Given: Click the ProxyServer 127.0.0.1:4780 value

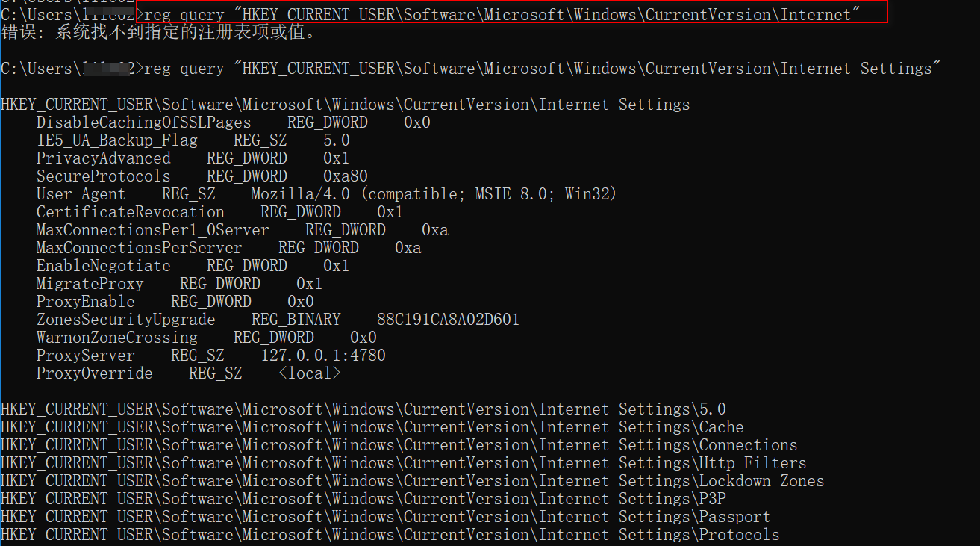Looking at the screenshot, I should 211,356.
